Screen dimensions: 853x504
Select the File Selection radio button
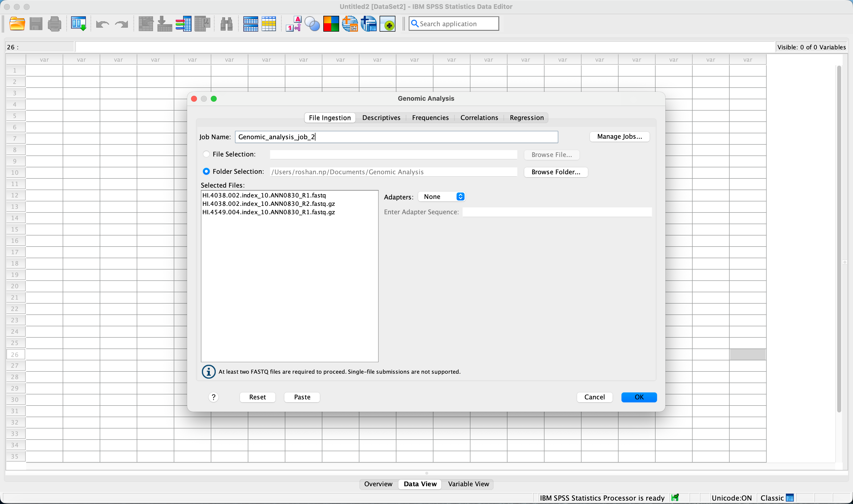pyautogui.click(x=206, y=154)
